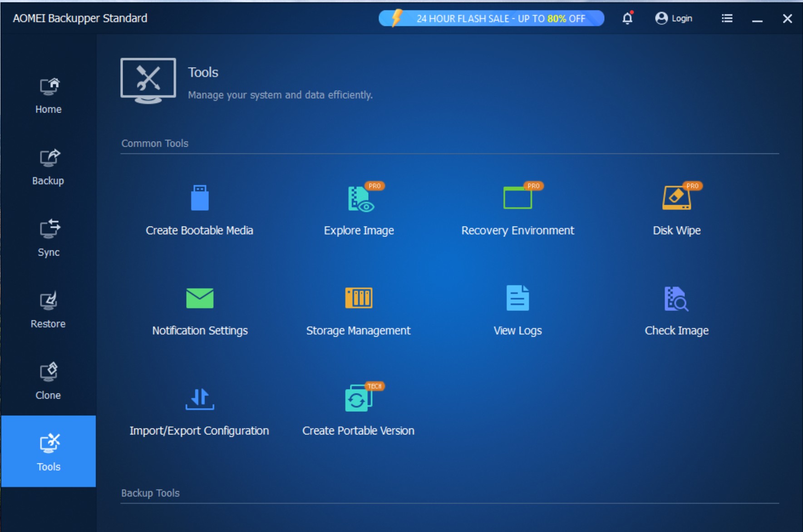The image size is (803, 532).
Task: Click the large Tools monitor header icon
Action: tap(148, 81)
